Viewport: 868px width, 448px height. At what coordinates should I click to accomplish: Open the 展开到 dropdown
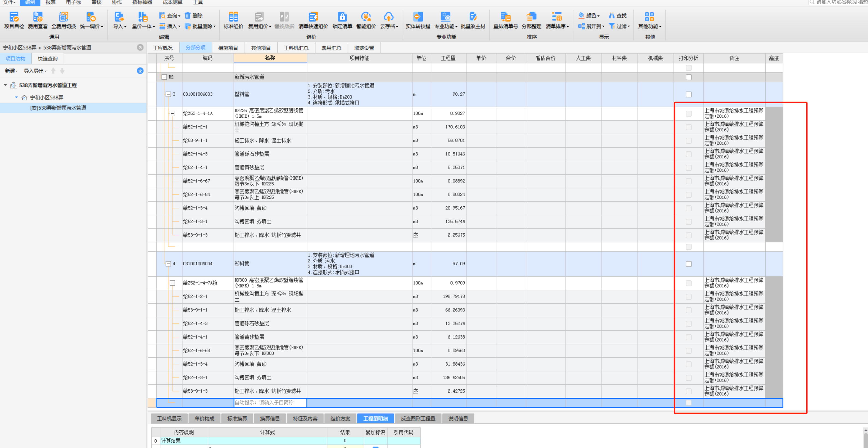(591, 26)
